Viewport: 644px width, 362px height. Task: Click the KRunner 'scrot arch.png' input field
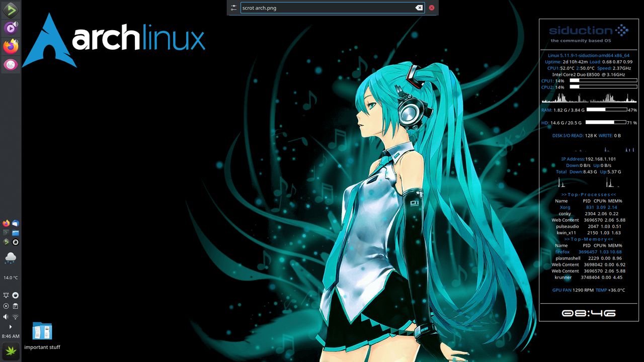tap(333, 8)
